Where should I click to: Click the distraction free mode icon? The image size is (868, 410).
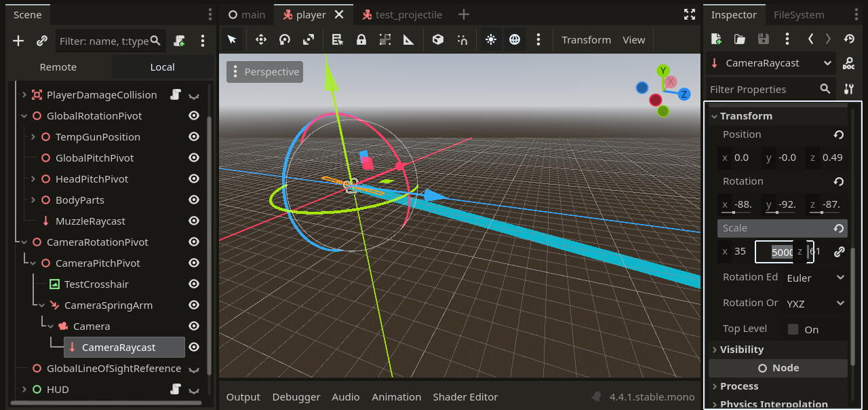pyautogui.click(x=689, y=14)
